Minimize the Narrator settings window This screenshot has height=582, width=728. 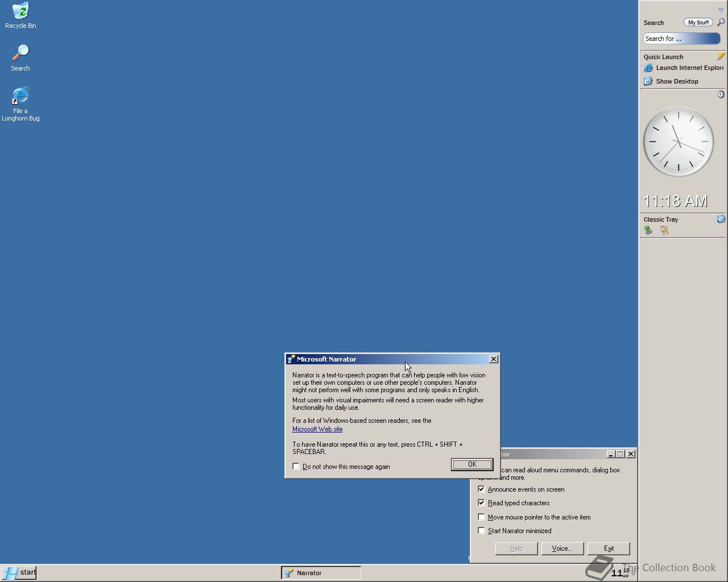(x=610, y=454)
